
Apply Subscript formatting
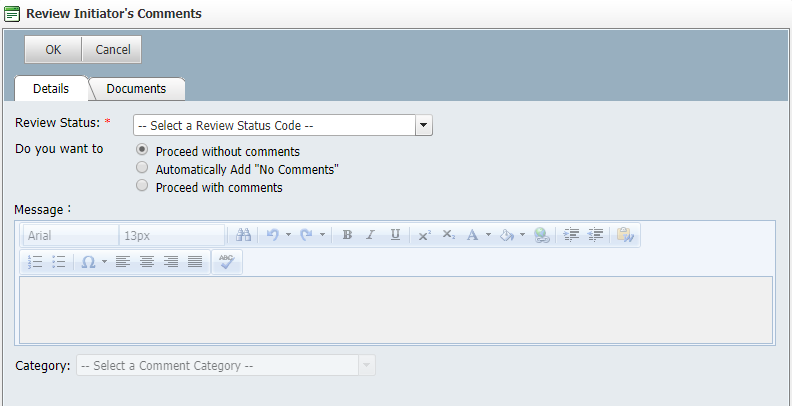449,235
